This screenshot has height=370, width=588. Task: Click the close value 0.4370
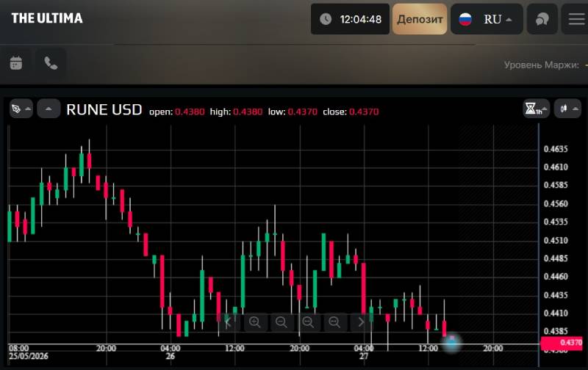[x=364, y=112]
